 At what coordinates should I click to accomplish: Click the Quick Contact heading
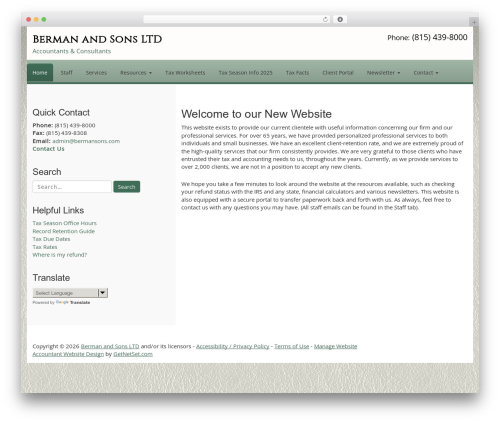pyautogui.click(x=61, y=113)
